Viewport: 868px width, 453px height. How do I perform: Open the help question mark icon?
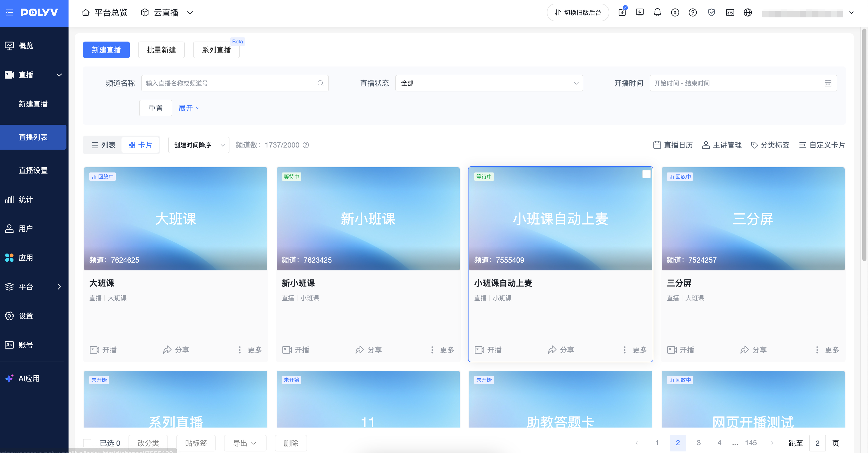point(693,12)
